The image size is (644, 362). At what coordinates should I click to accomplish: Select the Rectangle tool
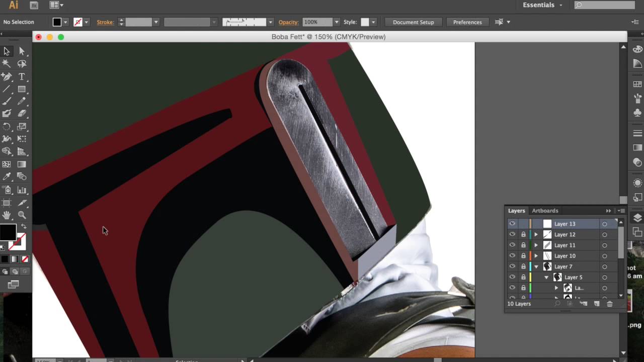22,89
